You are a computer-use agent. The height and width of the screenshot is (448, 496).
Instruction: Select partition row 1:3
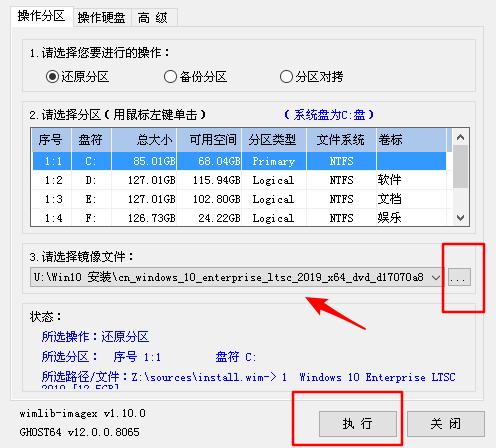tap(239, 199)
